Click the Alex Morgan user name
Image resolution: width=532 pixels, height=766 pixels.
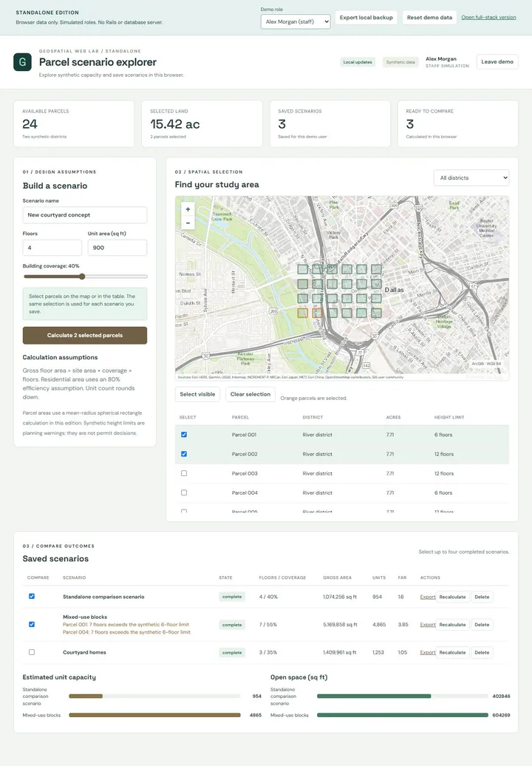(440, 58)
